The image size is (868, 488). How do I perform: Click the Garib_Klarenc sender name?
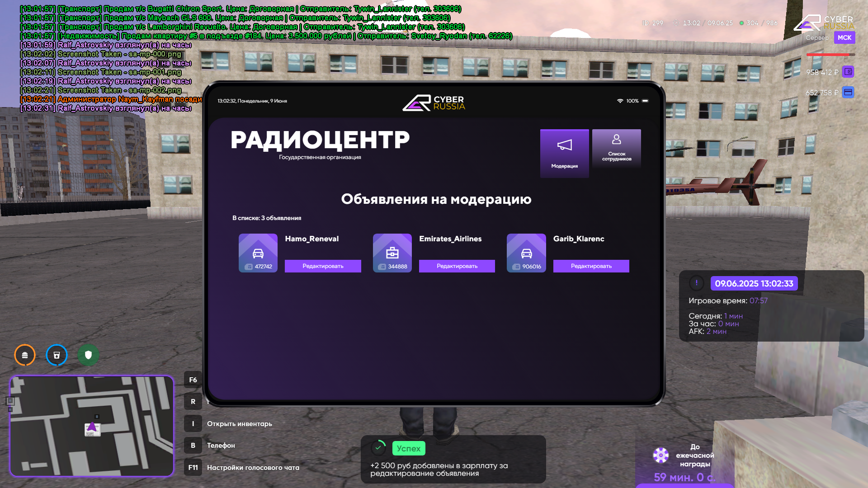click(x=579, y=239)
